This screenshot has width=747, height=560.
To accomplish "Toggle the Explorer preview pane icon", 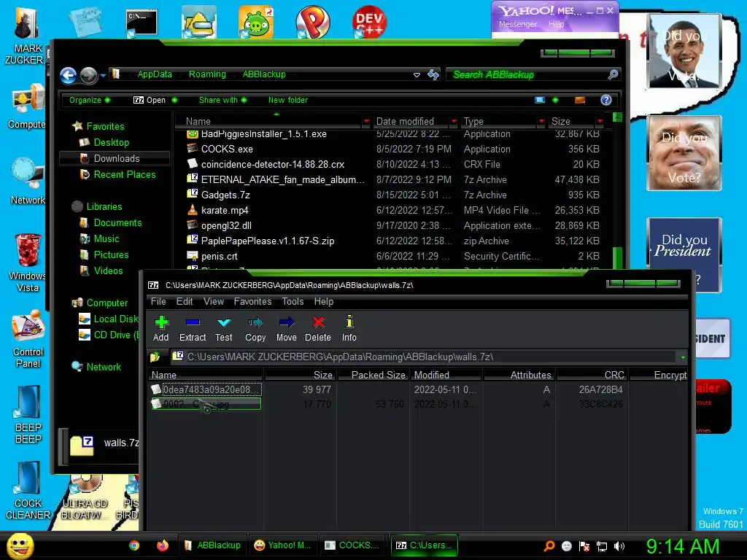I will tap(580, 100).
